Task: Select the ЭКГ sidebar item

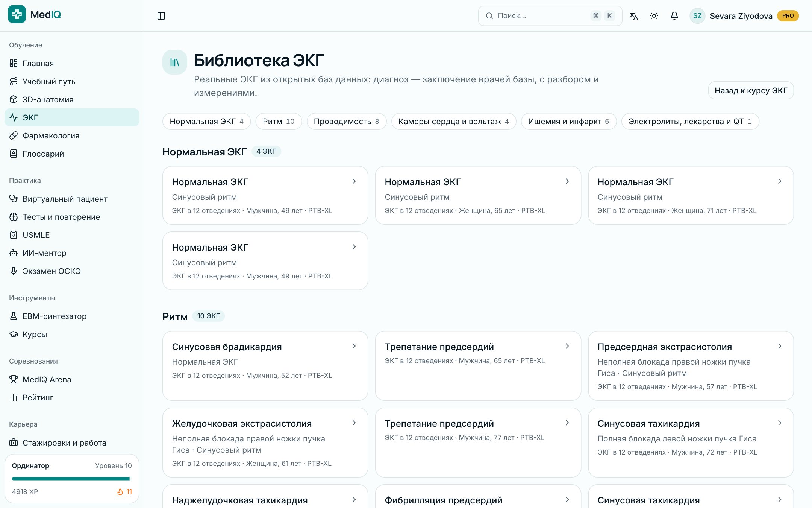Action: click(x=72, y=117)
